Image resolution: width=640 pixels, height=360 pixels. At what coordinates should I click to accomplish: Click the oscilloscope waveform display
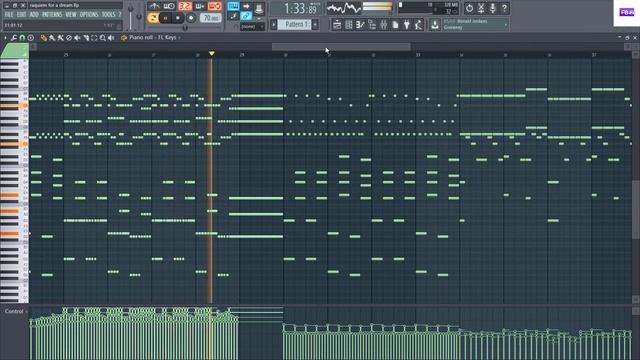tap(344, 8)
